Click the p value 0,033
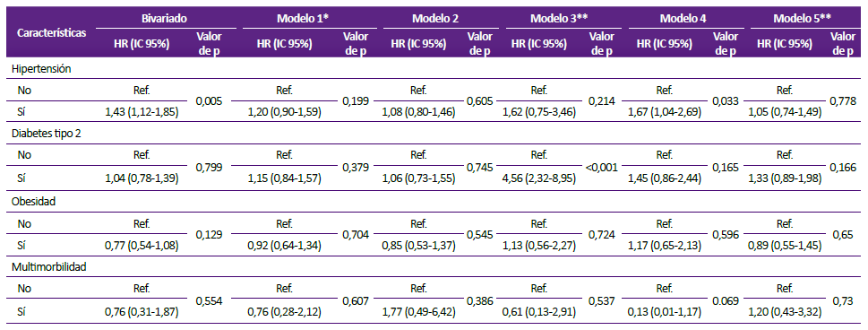 pyautogui.click(x=726, y=101)
